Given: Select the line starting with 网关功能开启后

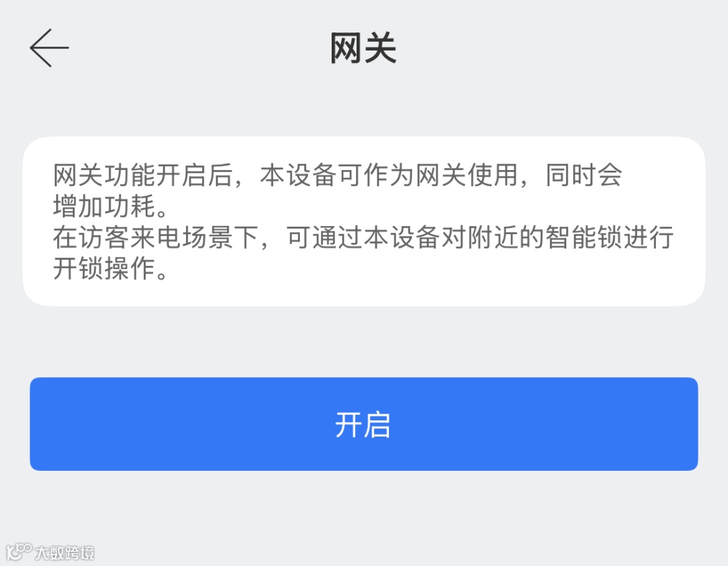Looking at the screenshot, I should click(x=337, y=175).
